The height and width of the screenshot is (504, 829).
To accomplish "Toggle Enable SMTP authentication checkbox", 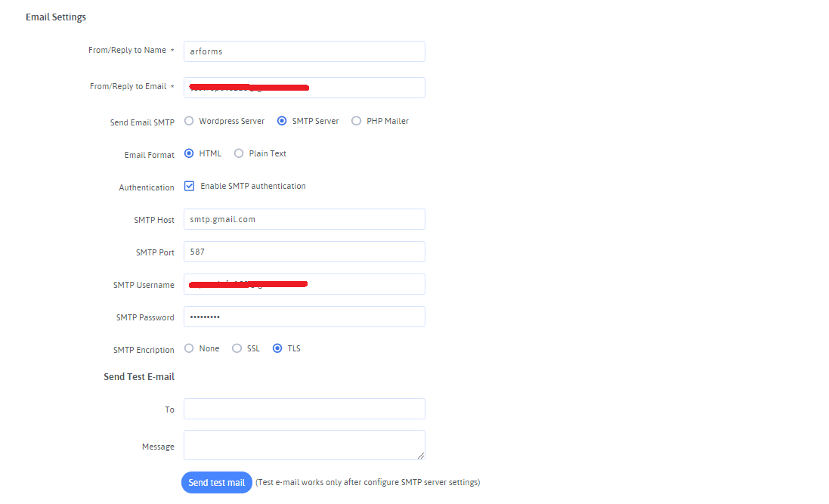I will (x=190, y=186).
